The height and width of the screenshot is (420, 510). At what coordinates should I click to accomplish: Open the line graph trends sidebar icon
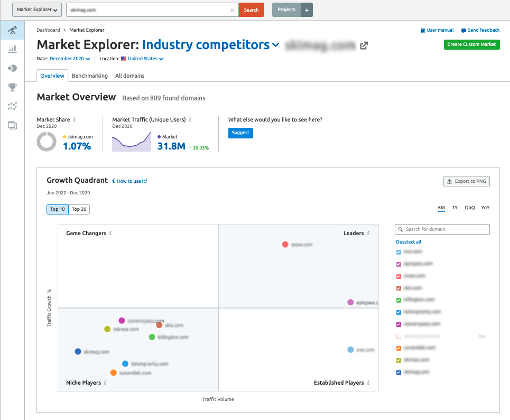(12, 106)
